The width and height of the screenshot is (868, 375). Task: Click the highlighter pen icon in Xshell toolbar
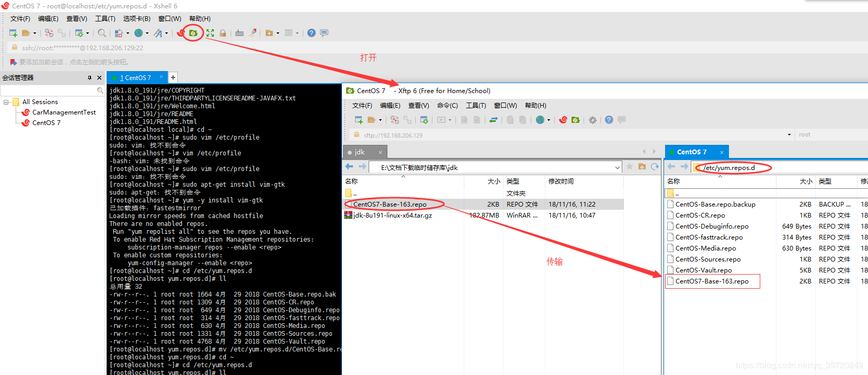pyautogui.click(x=253, y=33)
